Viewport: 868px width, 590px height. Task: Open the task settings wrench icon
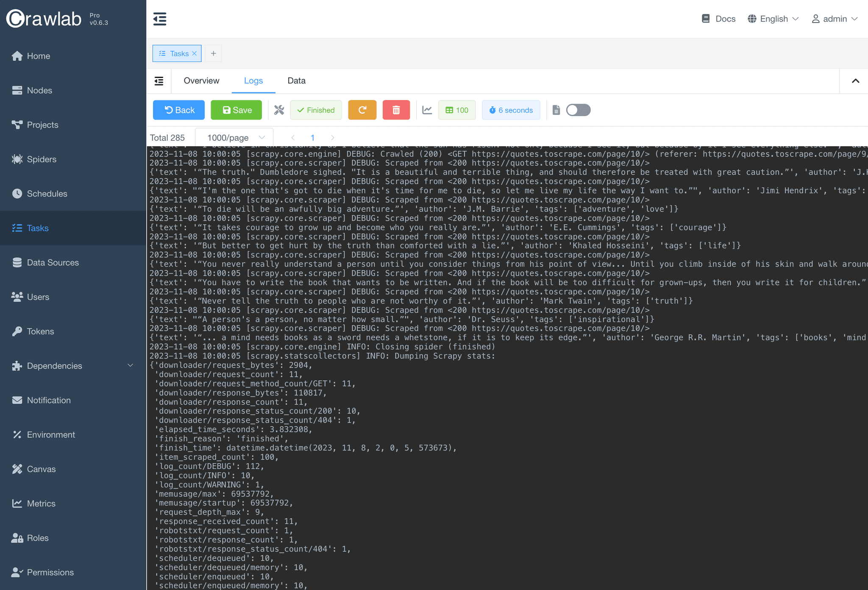(x=278, y=110)
